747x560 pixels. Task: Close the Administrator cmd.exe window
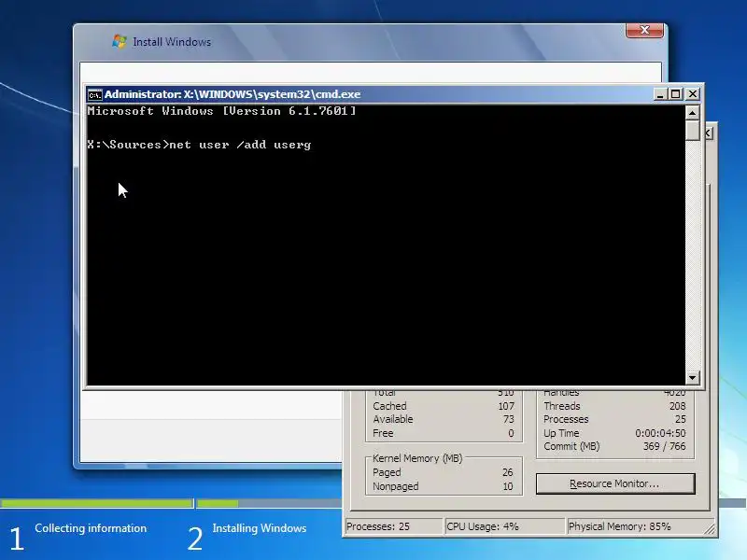pos(692,94)
